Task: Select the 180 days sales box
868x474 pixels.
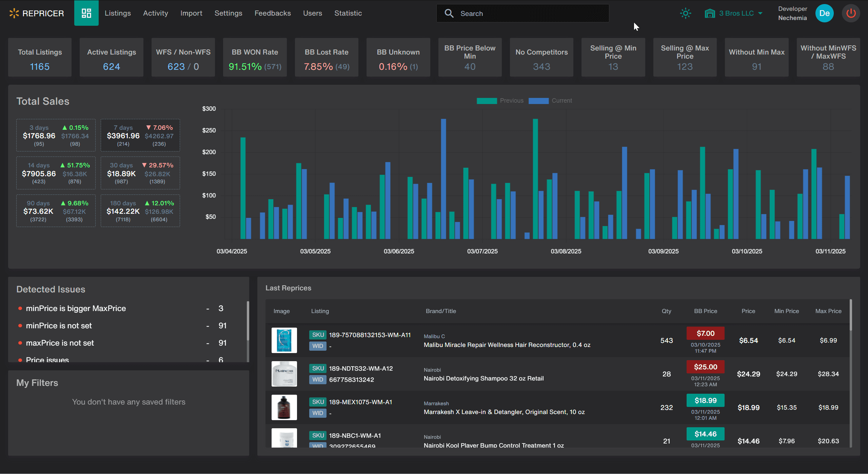Action: click(140, 211)
